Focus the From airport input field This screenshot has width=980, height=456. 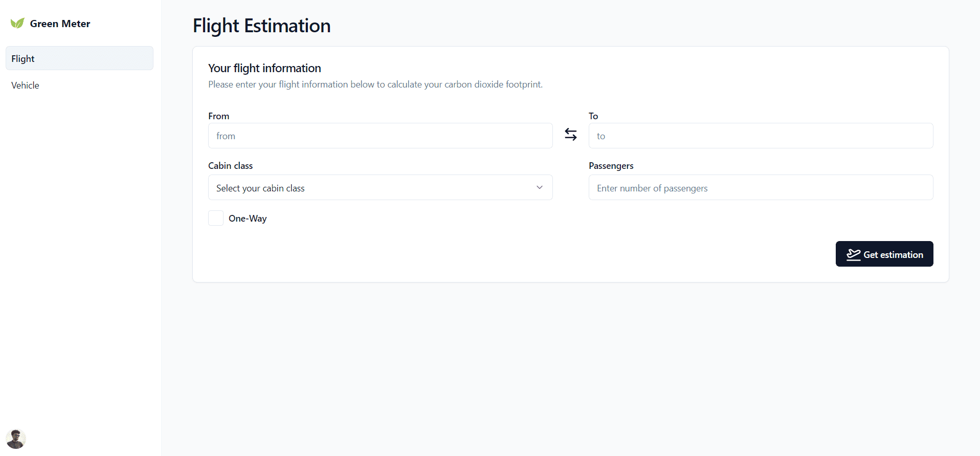pyautogui.click(x=380, y=136)
